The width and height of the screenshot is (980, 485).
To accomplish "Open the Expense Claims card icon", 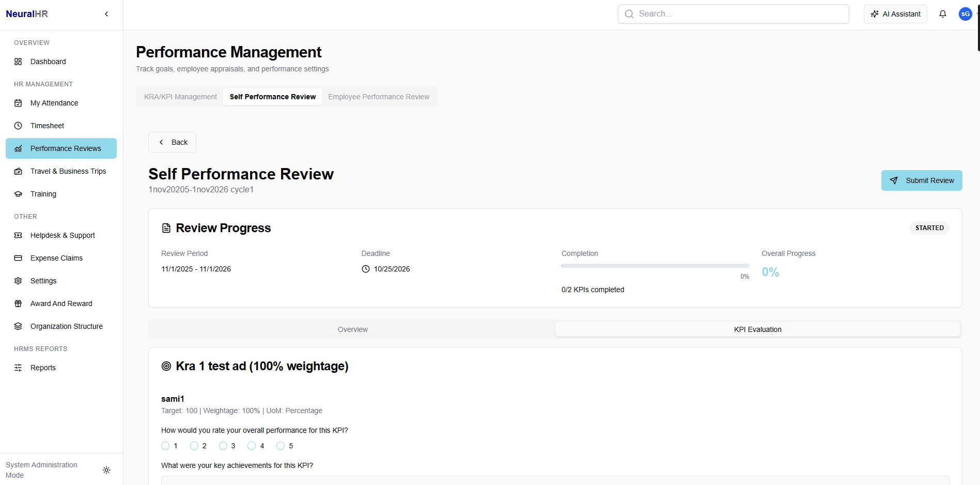I will coord(18,257).
